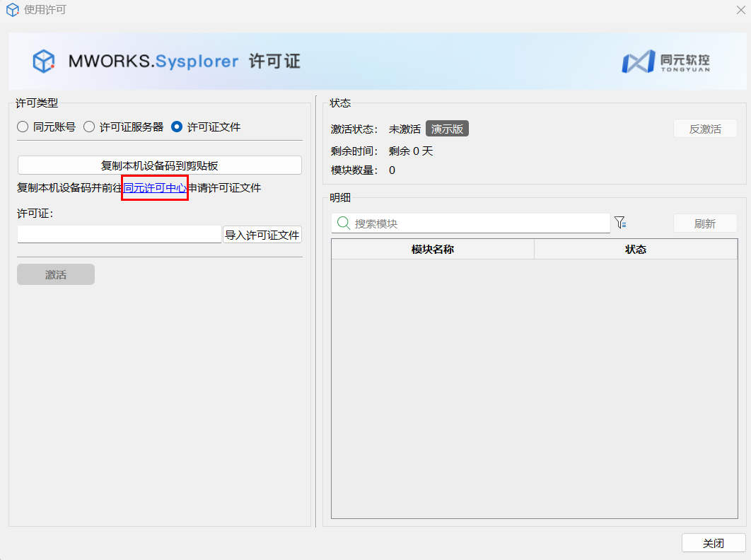Open the 同元许可中心 link

click(155, 188)
